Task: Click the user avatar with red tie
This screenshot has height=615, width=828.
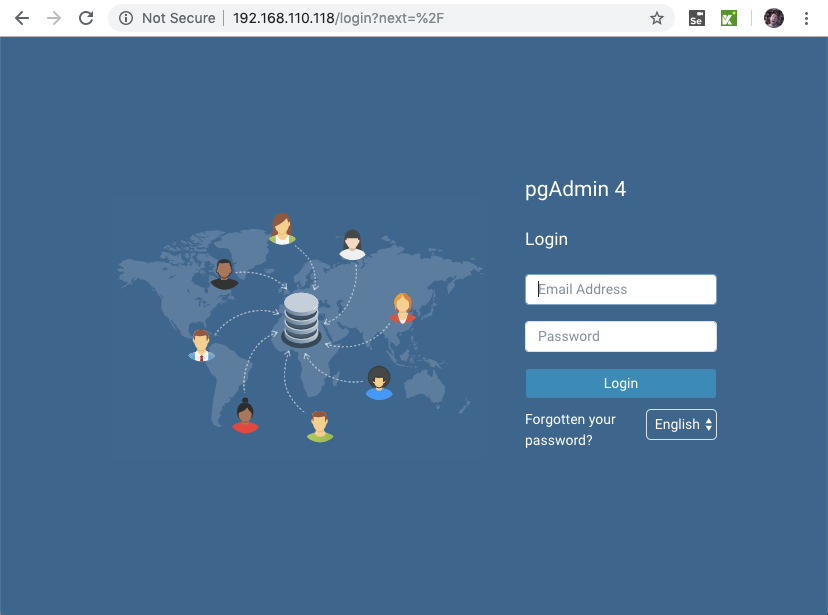Action: tap(201, 345)
